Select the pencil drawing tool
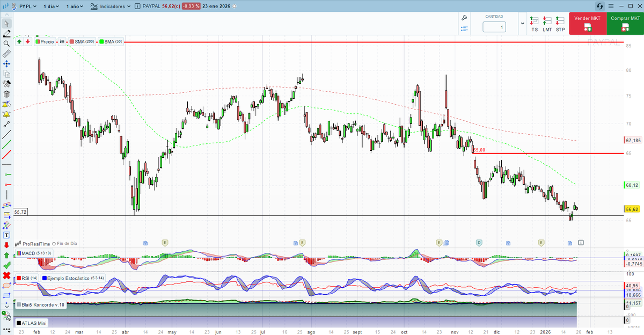 (6, 34)
